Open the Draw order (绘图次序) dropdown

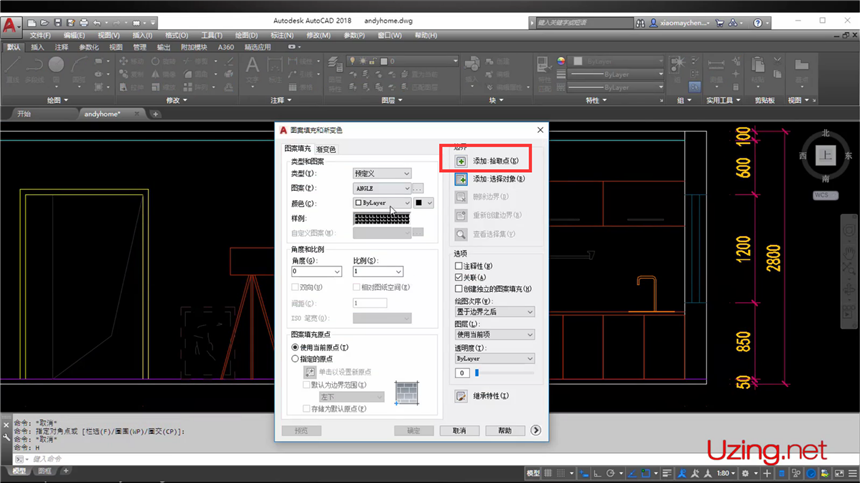click(x=494, y=312)
